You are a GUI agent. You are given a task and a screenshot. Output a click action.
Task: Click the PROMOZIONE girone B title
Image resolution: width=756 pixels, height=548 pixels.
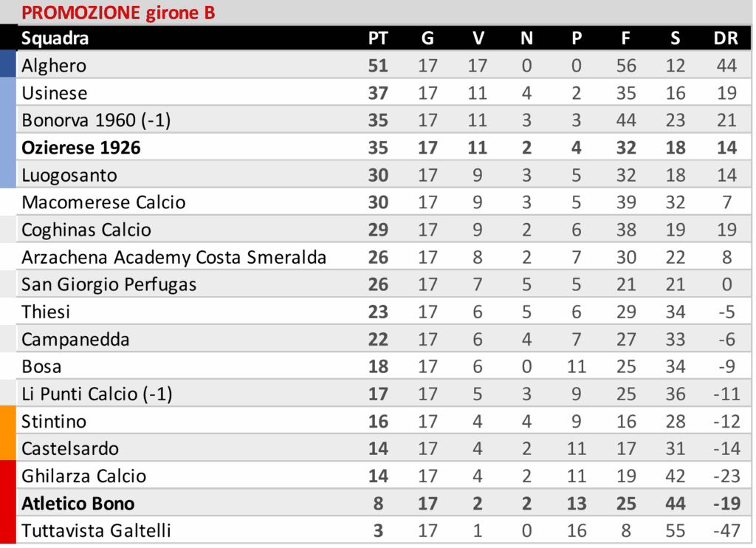tap(118, 13)
